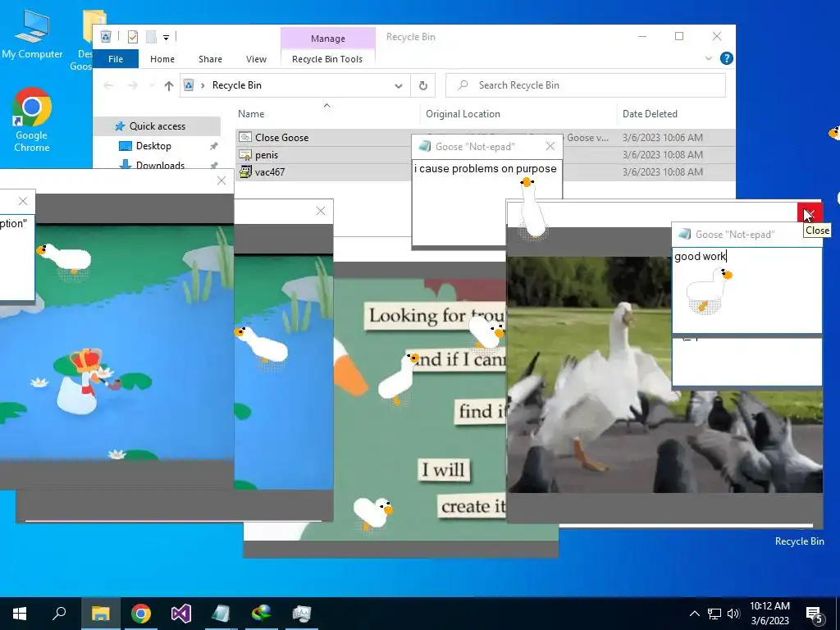
Task: Open the taskbar clock and date
Action: [769, 614]
